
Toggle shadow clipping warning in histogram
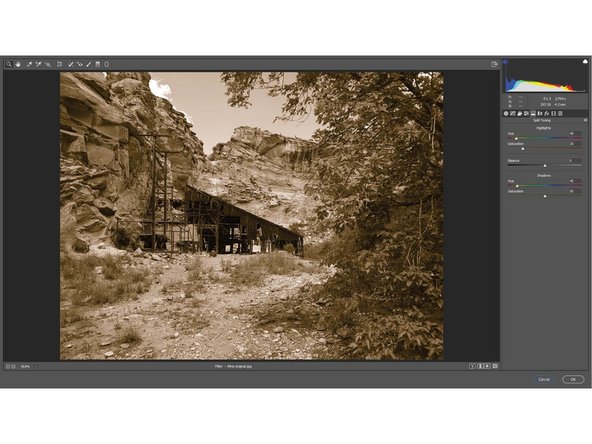(505, 62)
